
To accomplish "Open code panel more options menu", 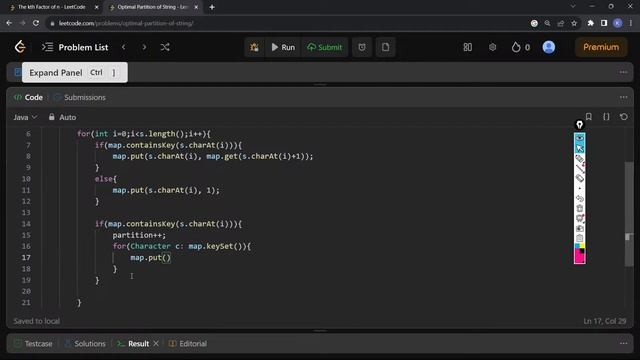I will [x=623, y=97].
